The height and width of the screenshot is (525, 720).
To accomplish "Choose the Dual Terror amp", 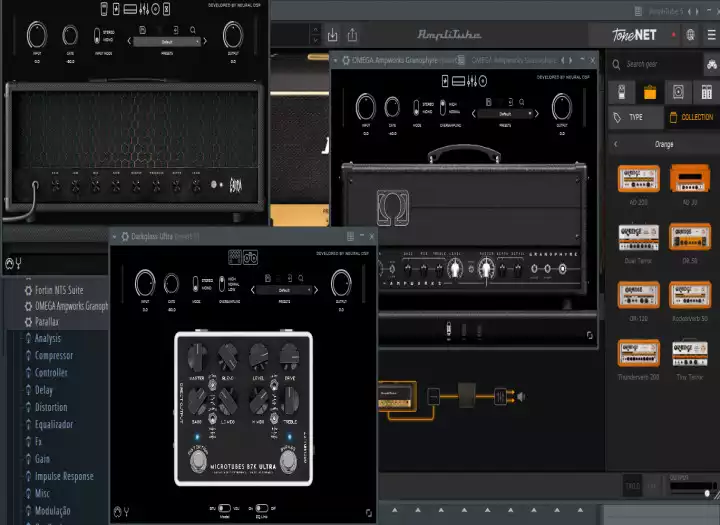I will 638,237.
